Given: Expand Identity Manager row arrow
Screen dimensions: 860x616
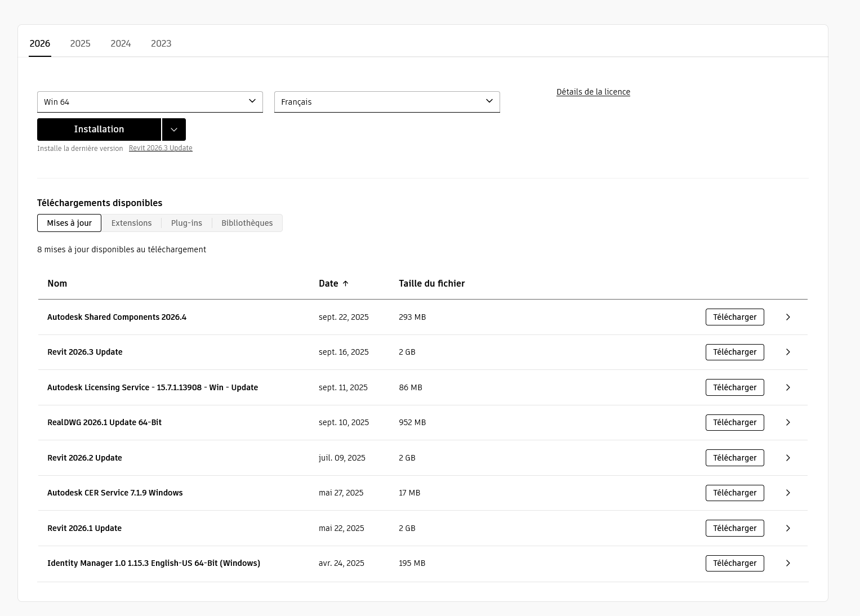Looking at the screenshot, I should (788, 563).
